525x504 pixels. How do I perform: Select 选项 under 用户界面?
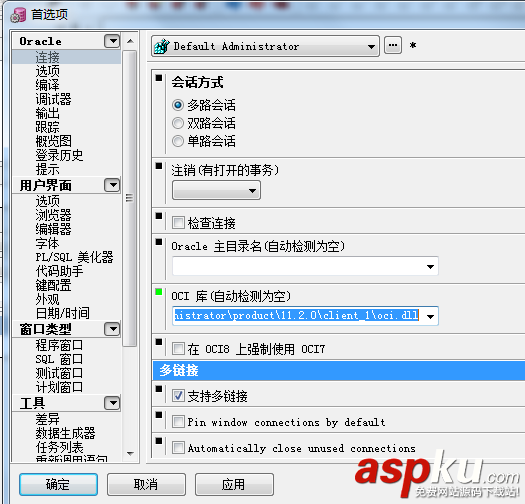coord(48,201)
